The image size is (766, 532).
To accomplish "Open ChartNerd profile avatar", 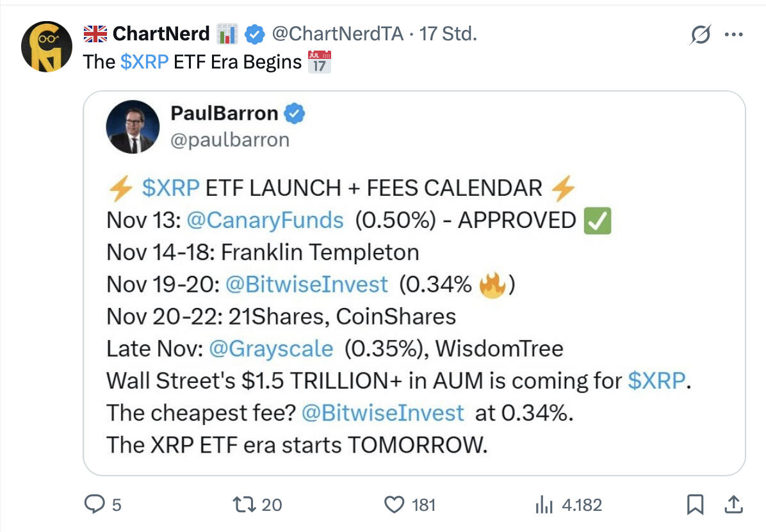I will [47, 46].
